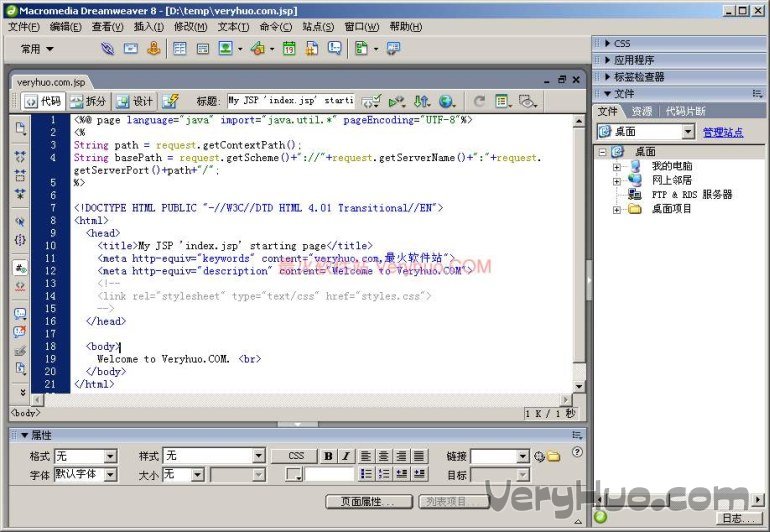Click the Images insert icon
The image size is (770, 532).
pyautogui.click(x=225, y=48)
